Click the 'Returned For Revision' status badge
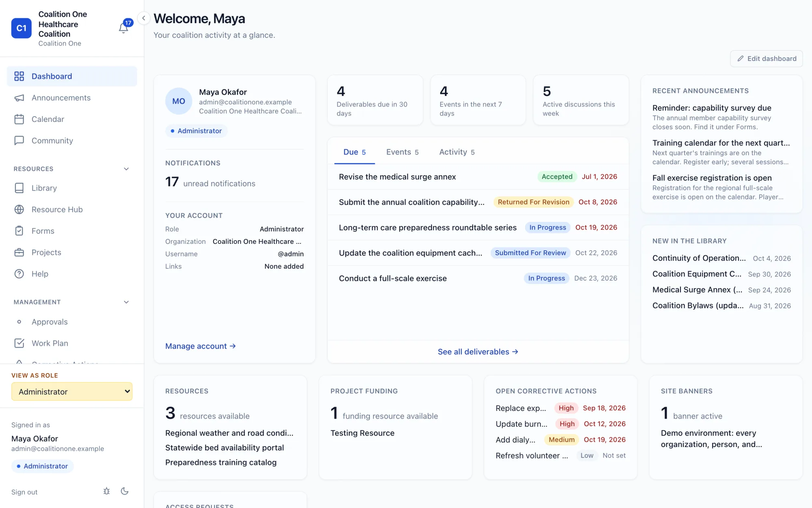 (x=533, y=202)
